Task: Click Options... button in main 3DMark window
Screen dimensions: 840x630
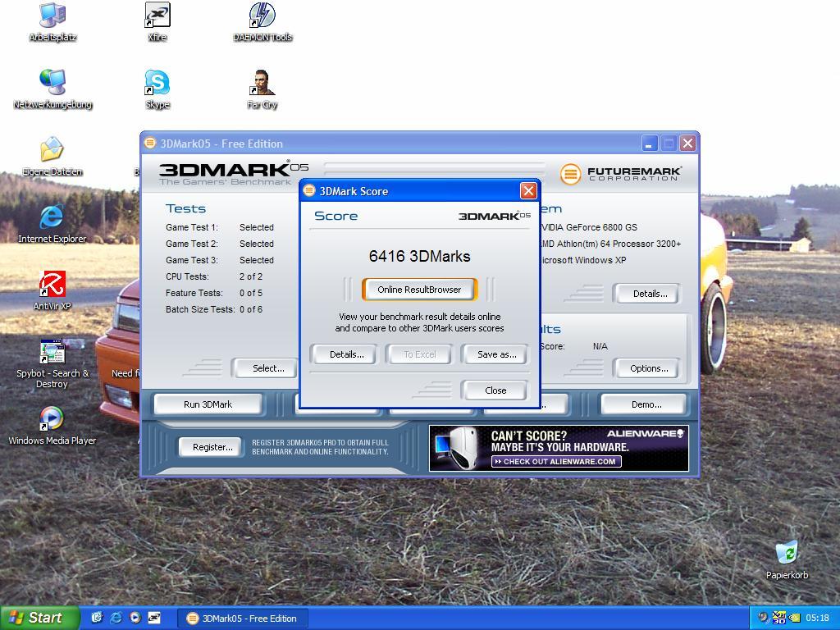Action: pos(649,368)
